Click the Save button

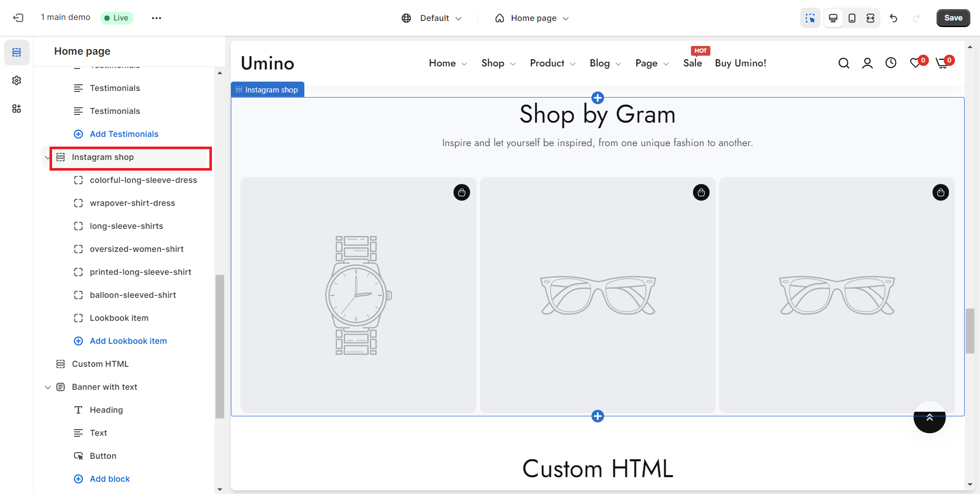click(x=953, y=18)
